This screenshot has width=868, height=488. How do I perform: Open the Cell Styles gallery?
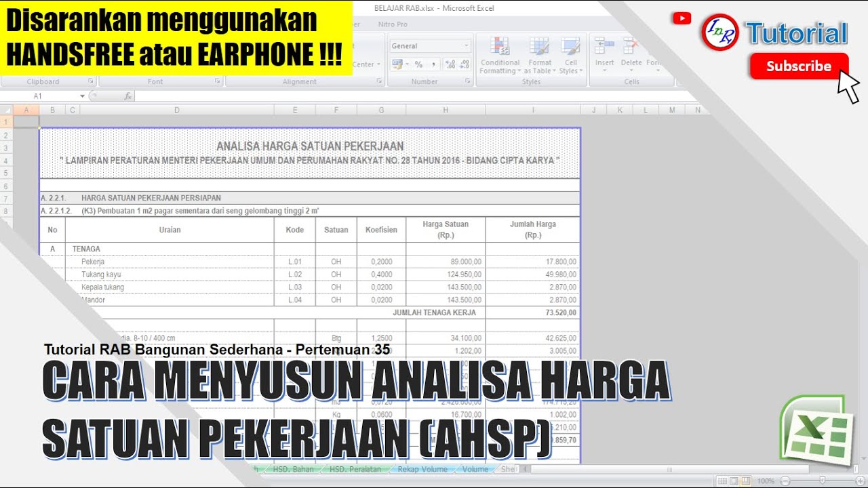pyautogui.click(x=570, y=56)
